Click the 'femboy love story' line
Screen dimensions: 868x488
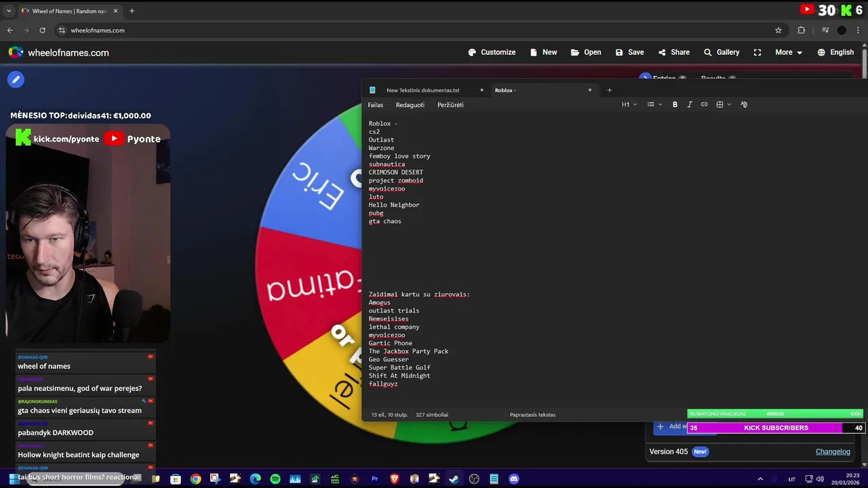click(399, 156)
